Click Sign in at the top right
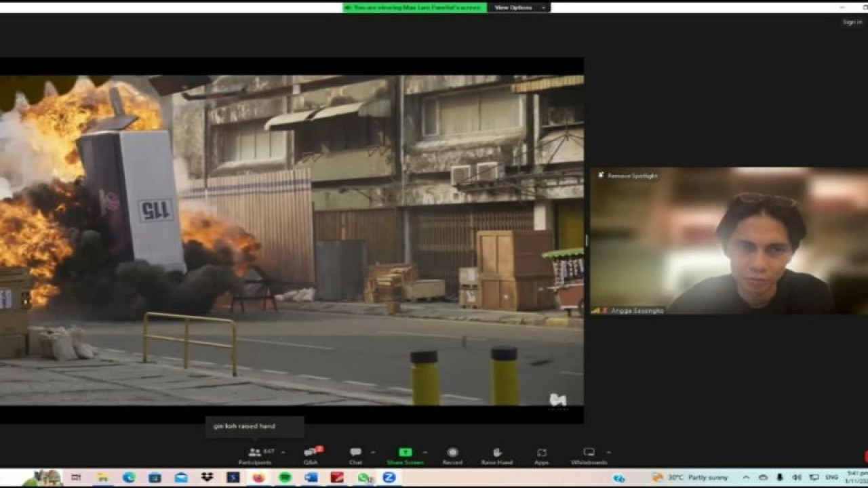Viewport: 868px width, 488px height. [850, 22]
